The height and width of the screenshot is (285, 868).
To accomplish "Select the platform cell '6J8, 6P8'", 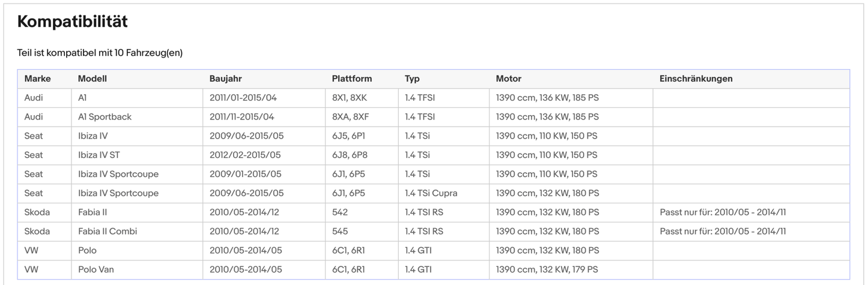I will 348,155.
